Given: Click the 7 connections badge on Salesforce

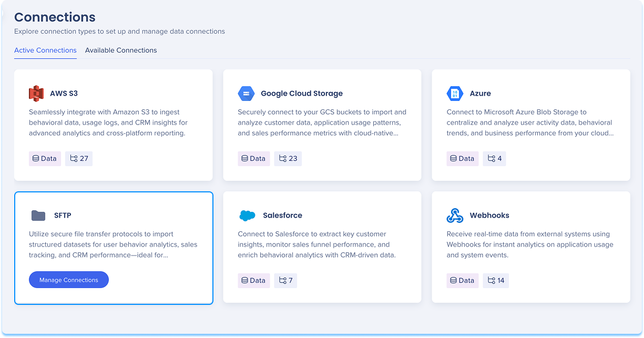Looking at the screenshot, I should click(285, 281).
